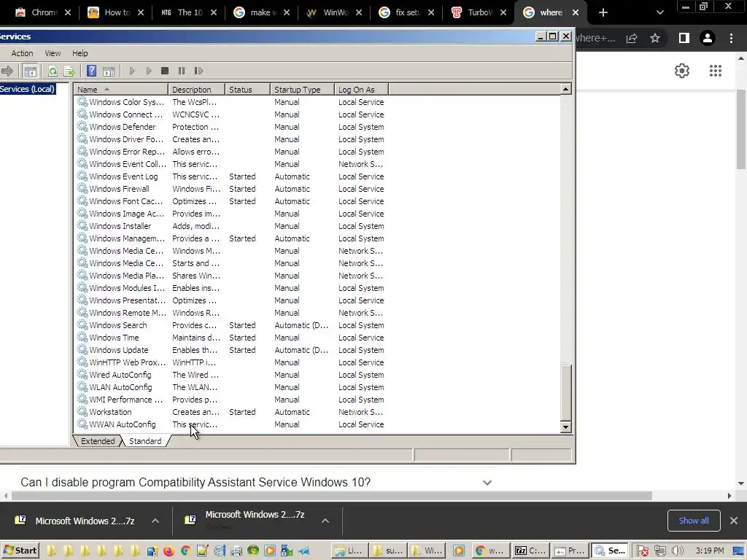This screenshot has height=560, width=747.
Task: Open the View menu
Action: coord(53,53)
